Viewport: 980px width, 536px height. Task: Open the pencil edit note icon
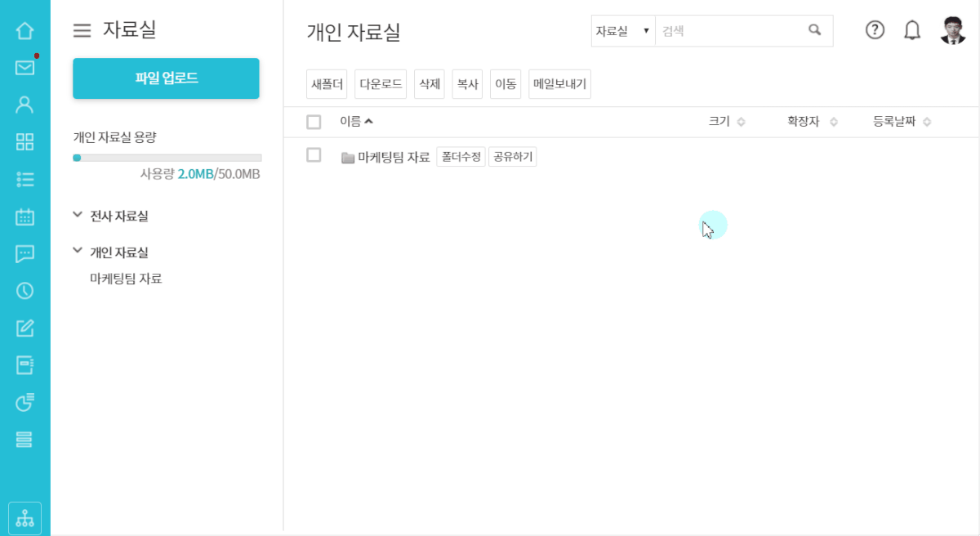[x=24, y=328]
